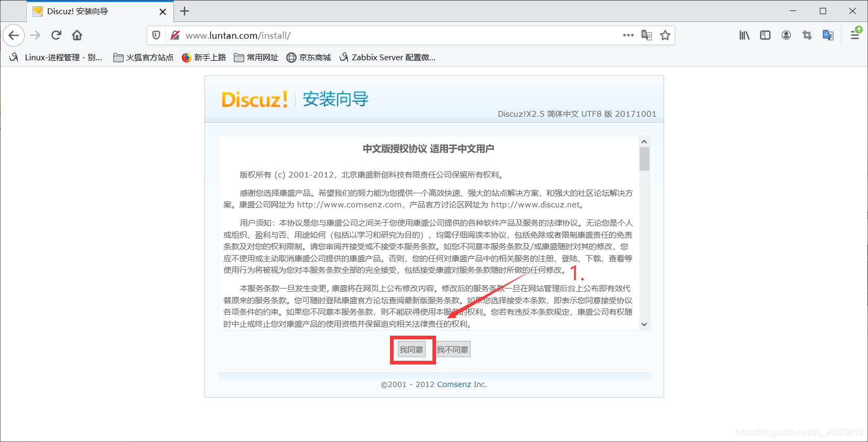Open the Firefox account icon
This screenshot has height=442, width=868.
[786, 35]
